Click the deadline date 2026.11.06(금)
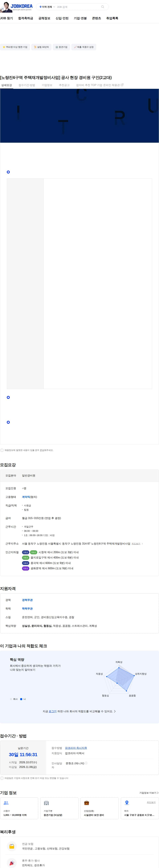Image resolution: width=159 pixels, height=868 pixels. [x=28, y=767]
